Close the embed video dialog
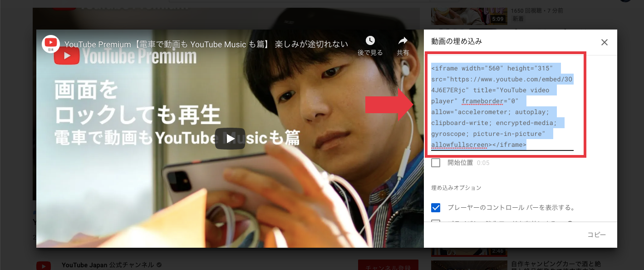 [x=604, y=42]
